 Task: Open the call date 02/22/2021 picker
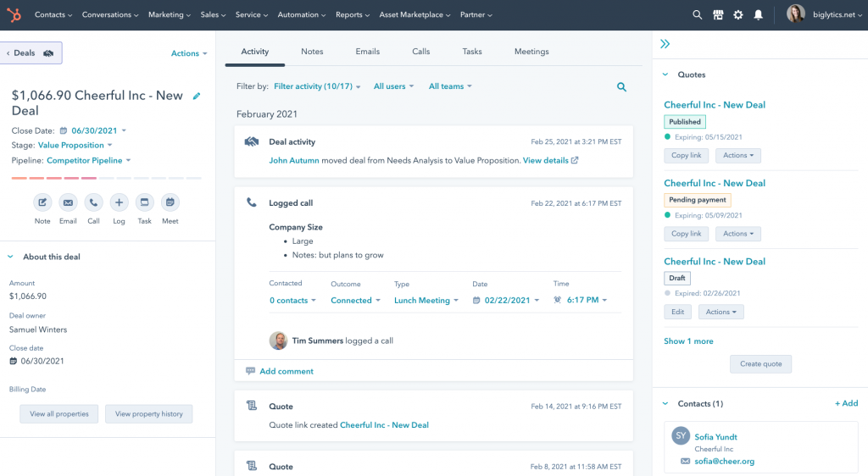point(506,300)
